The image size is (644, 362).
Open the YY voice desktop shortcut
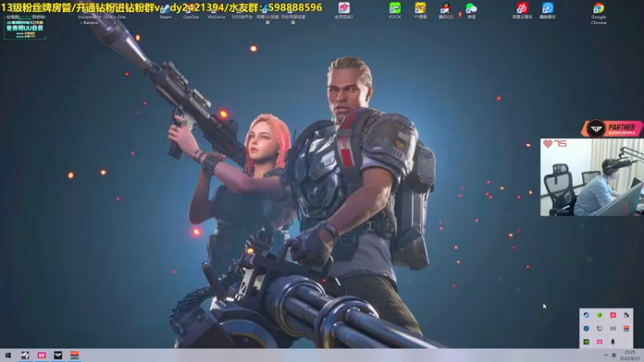click(x=420, y=10)
